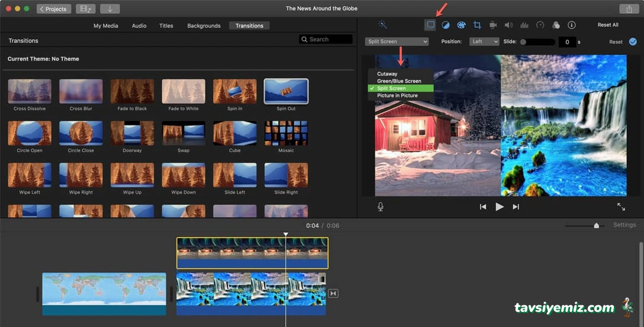Click the clip information icon

pos(572,25)
